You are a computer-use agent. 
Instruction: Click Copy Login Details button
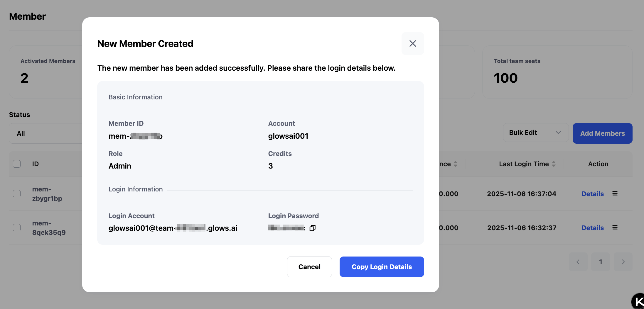(382, 267)
